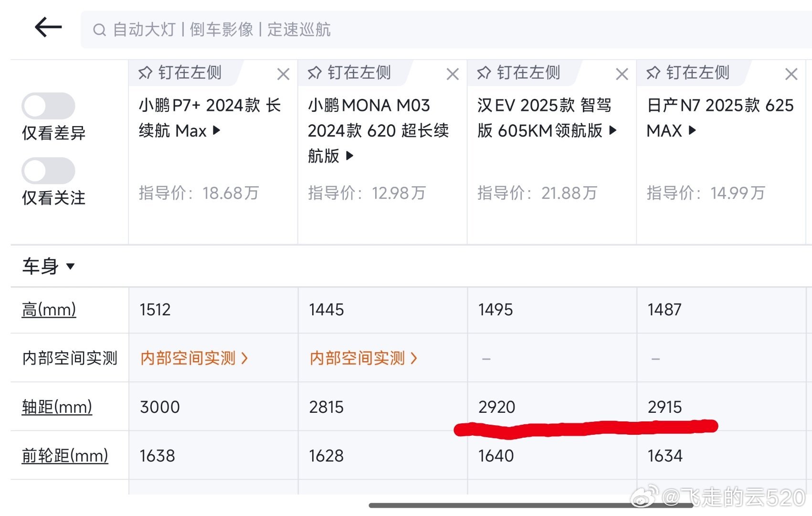Click the wheelbase value 2920
Image resolution: width=812 pixels, height=516 pixels.
(497, 407)
